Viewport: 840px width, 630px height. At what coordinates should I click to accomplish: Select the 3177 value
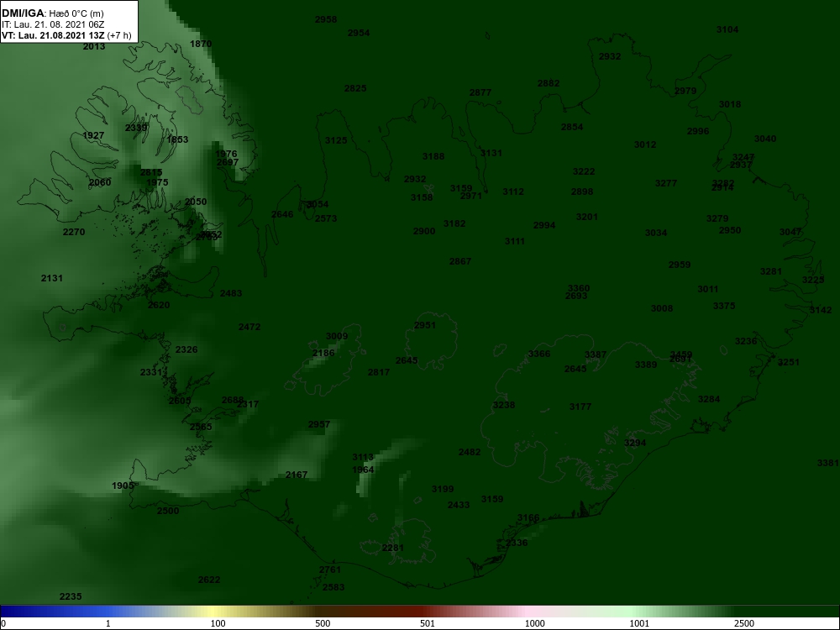[580, 407]
